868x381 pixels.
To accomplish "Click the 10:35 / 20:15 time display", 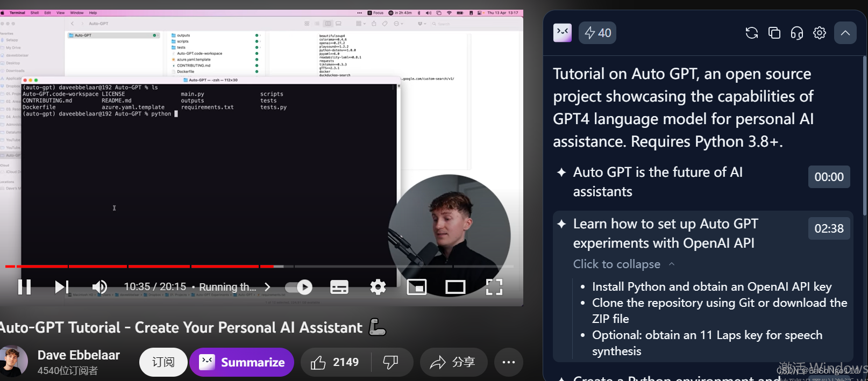I will (x=155, y=287).
